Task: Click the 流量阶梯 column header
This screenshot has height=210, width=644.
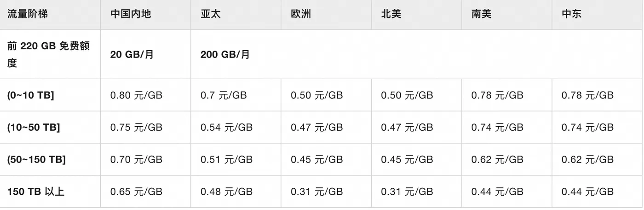Action: click(28, 14)
